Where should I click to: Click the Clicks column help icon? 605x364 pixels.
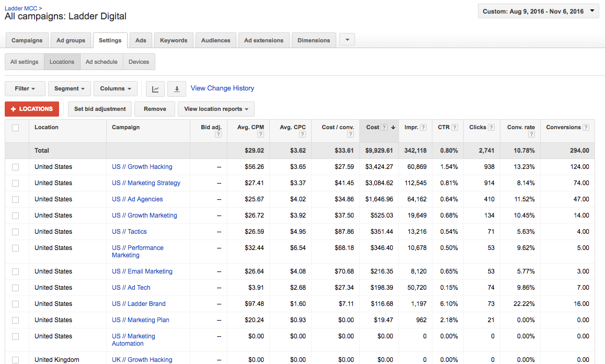[492, 127]
